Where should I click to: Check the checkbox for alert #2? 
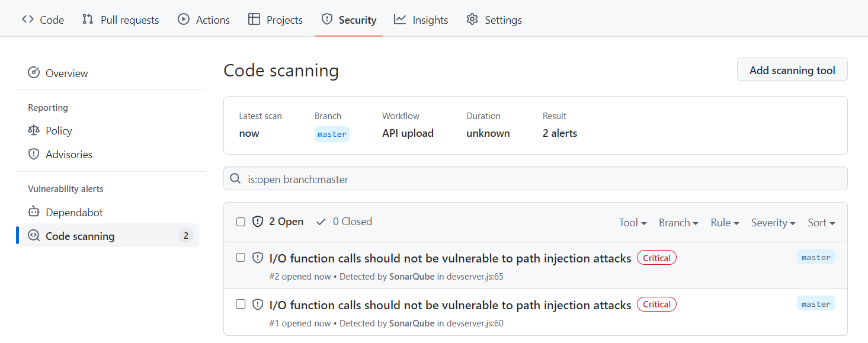(240, 257)
